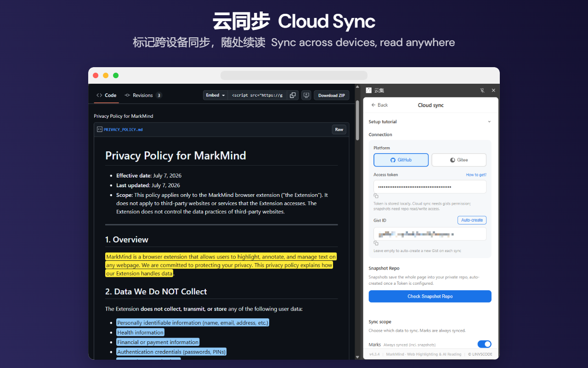Select Gitee as sync platform

(x=459, y=160)
